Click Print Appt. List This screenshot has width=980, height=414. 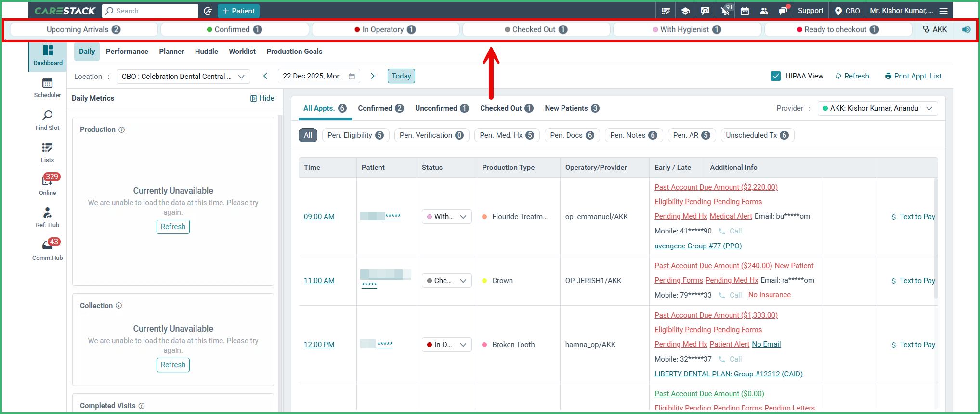point(913,76)
